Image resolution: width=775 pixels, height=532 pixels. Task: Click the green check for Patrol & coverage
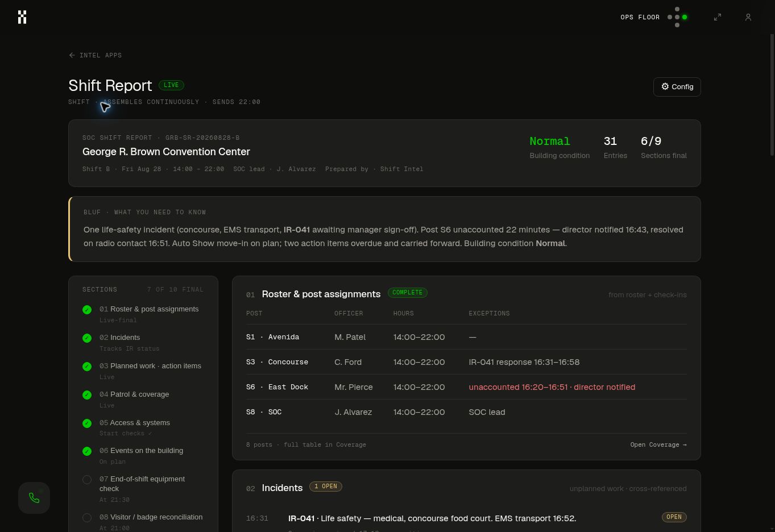point(87,395)
